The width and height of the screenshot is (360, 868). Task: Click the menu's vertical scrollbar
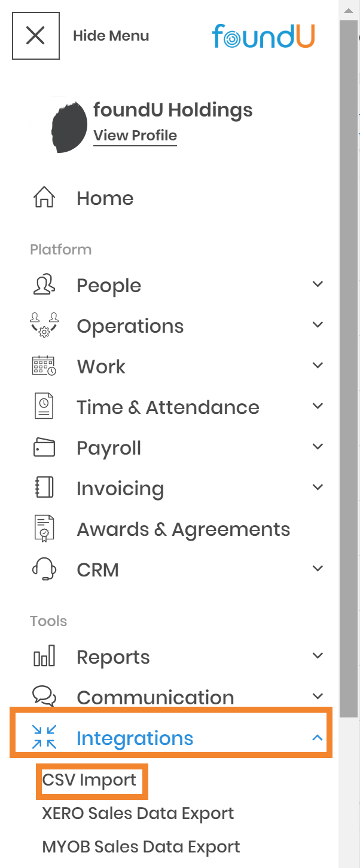pos(349,358)
